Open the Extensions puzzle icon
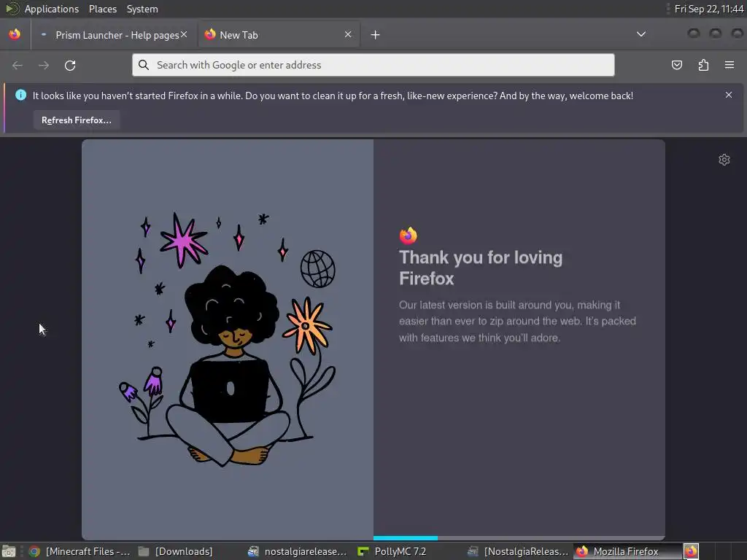This screenshot has height=560, width=747. [x=703, y=65]
